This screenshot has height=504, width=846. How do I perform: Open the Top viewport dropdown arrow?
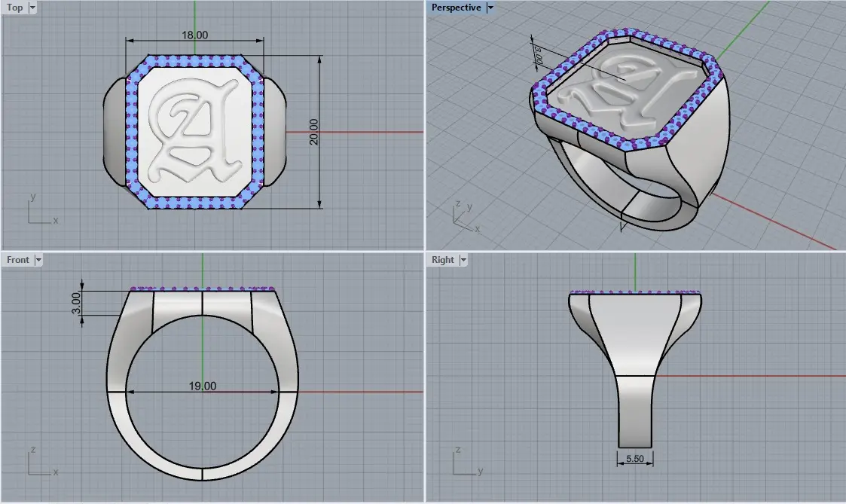pos(32,8)
